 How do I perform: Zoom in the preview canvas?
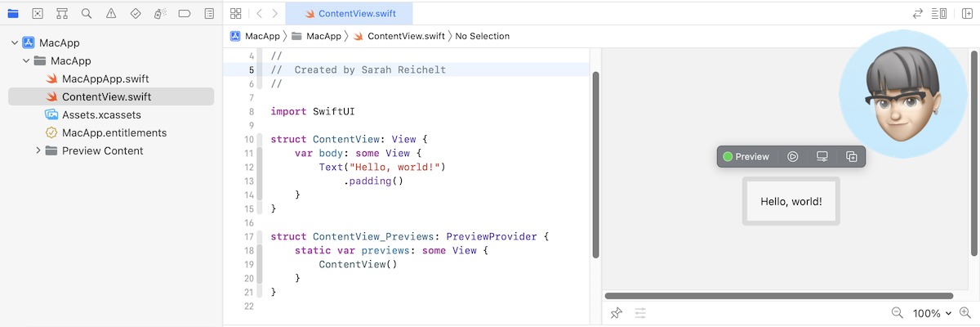964,313
